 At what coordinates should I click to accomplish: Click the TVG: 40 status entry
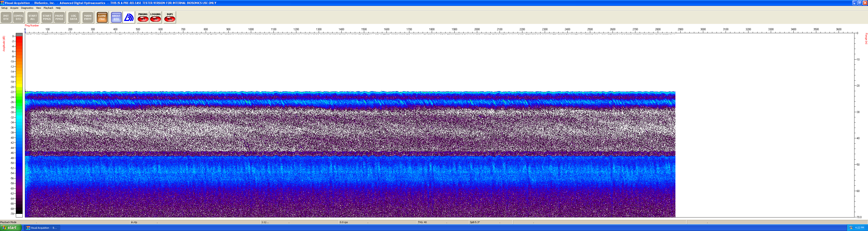pyautogui.click(x=422, y=222)
